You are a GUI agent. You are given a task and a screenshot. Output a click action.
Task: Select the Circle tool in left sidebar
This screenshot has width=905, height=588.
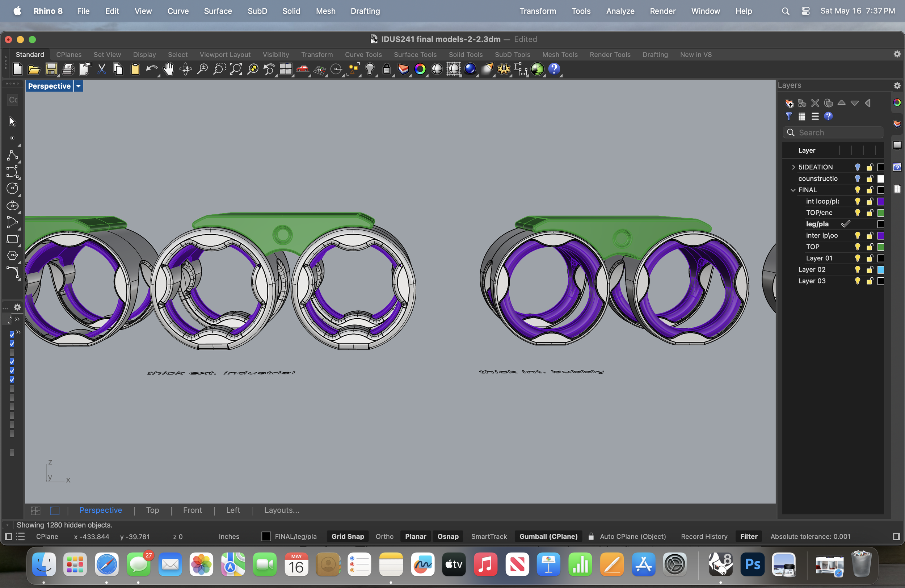tap(12, 188)
